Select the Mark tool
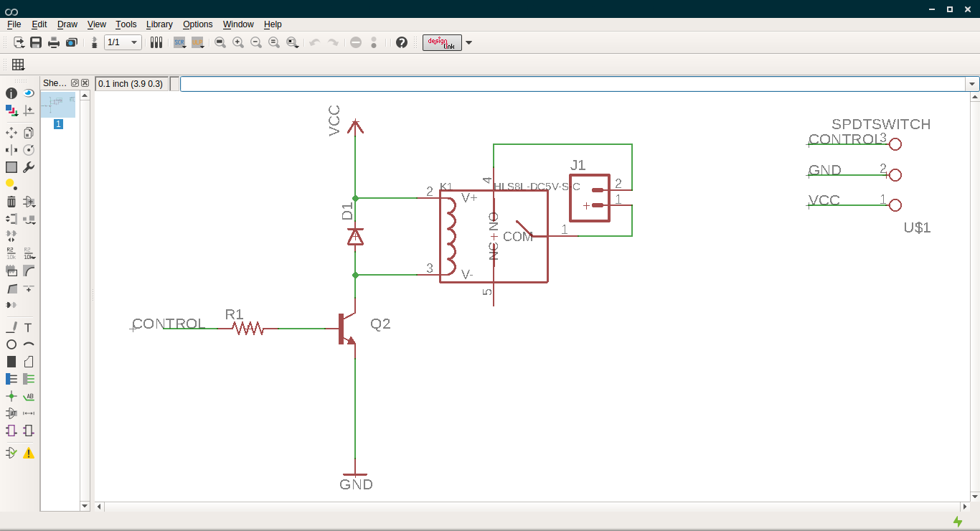Screen dimensions: 980x531 pos(29,111)
